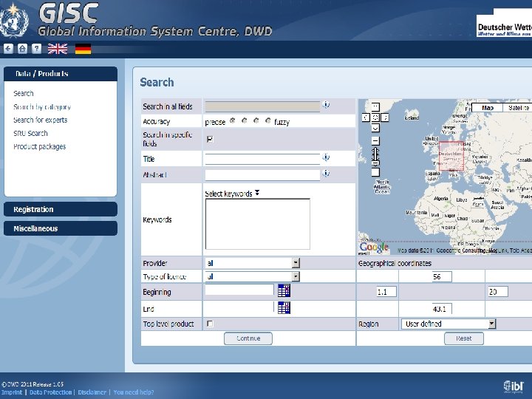Go to home via the house icon
The width and height of the screenshot is (532, 399).
pos(22,49)
